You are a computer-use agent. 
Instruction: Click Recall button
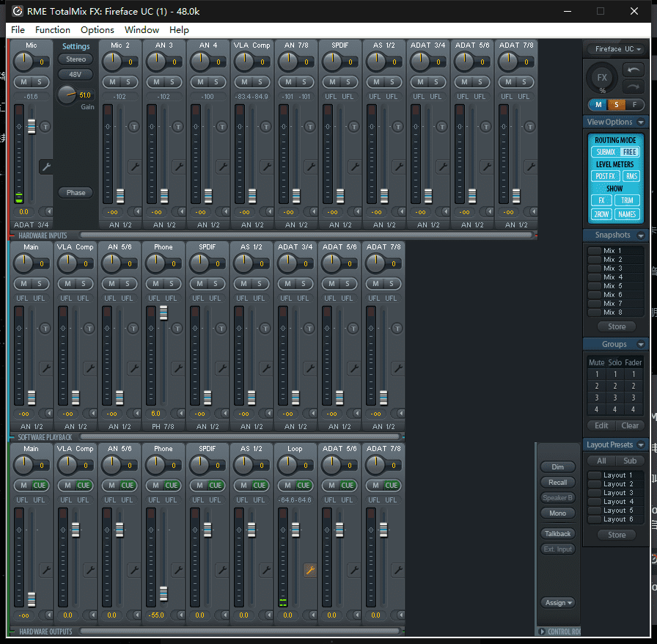tap(558, 483)
